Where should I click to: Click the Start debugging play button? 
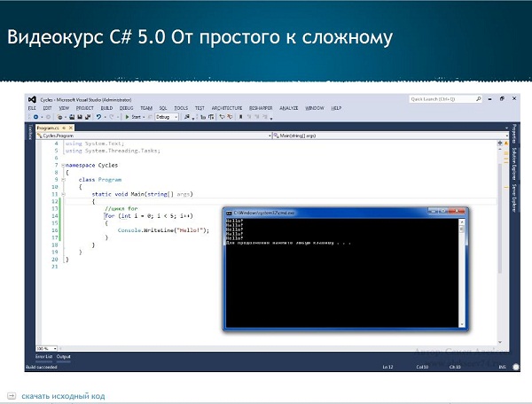coord(128,116)
